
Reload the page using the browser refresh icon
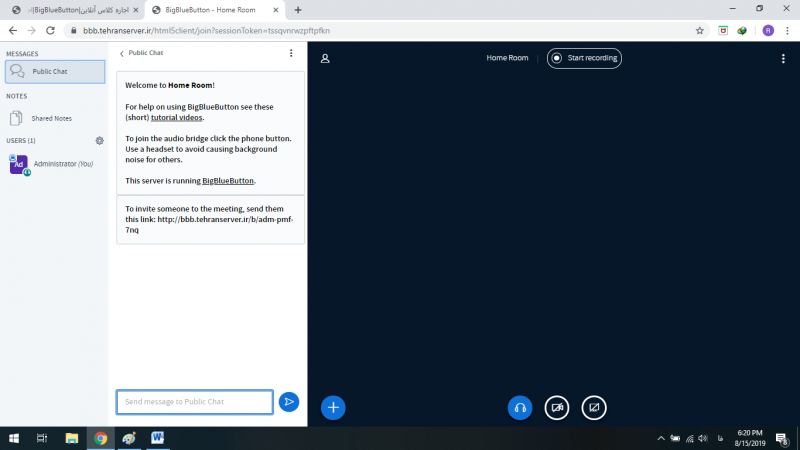(53, 30)
